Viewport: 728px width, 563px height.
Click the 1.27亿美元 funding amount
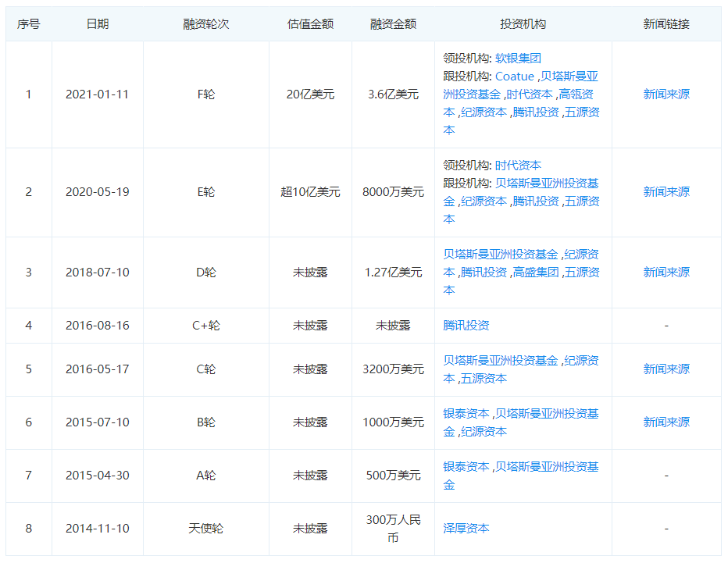tap(393, 272)
